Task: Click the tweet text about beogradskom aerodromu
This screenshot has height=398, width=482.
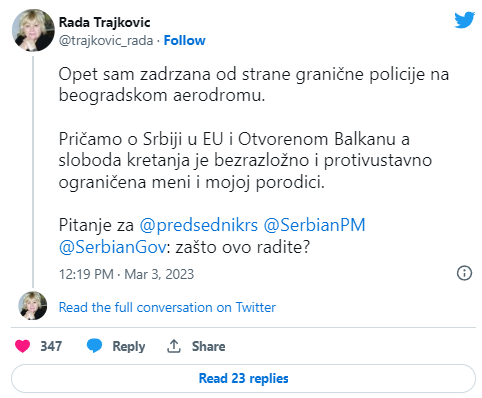Action: pos(254,85)
